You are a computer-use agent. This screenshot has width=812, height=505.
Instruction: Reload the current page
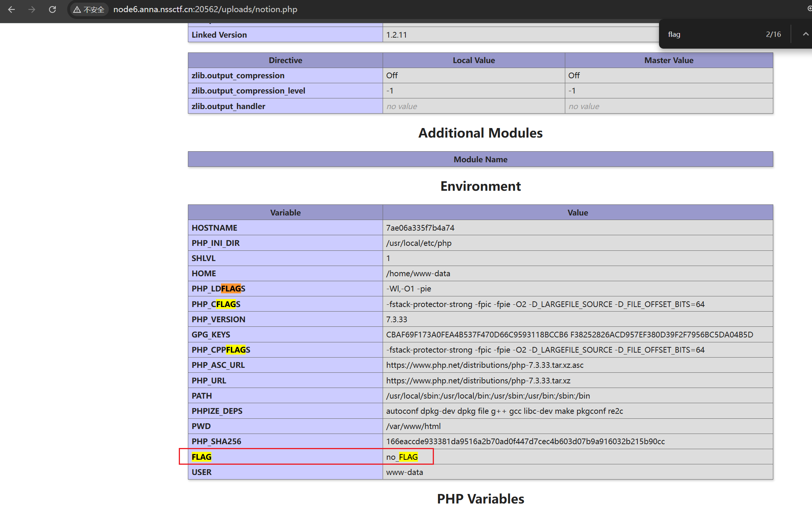coord(52,9)
